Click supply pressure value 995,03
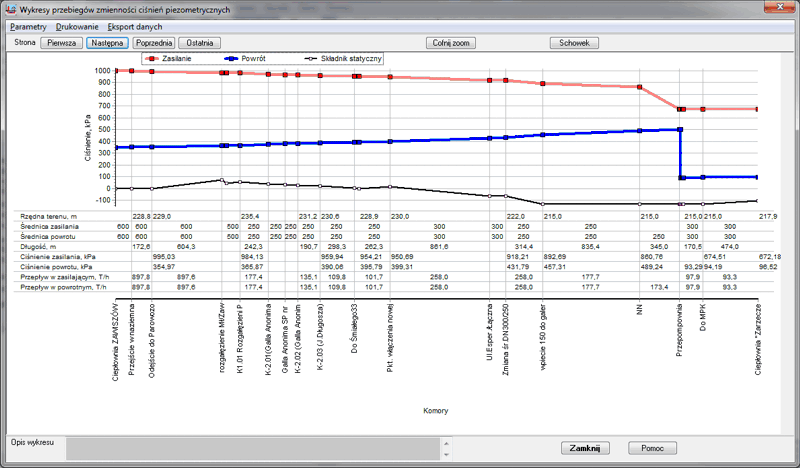 point(164,257)
